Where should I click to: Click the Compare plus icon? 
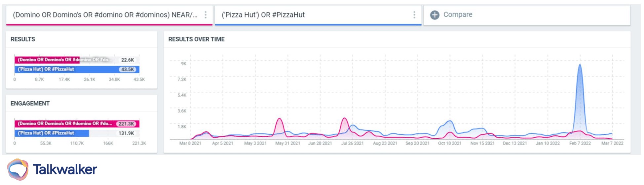pos(435,15)
